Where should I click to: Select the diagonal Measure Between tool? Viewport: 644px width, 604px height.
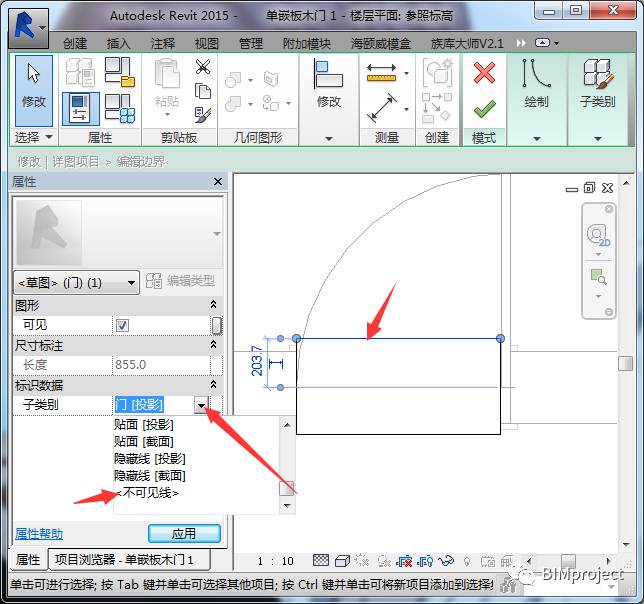[381, 108]
